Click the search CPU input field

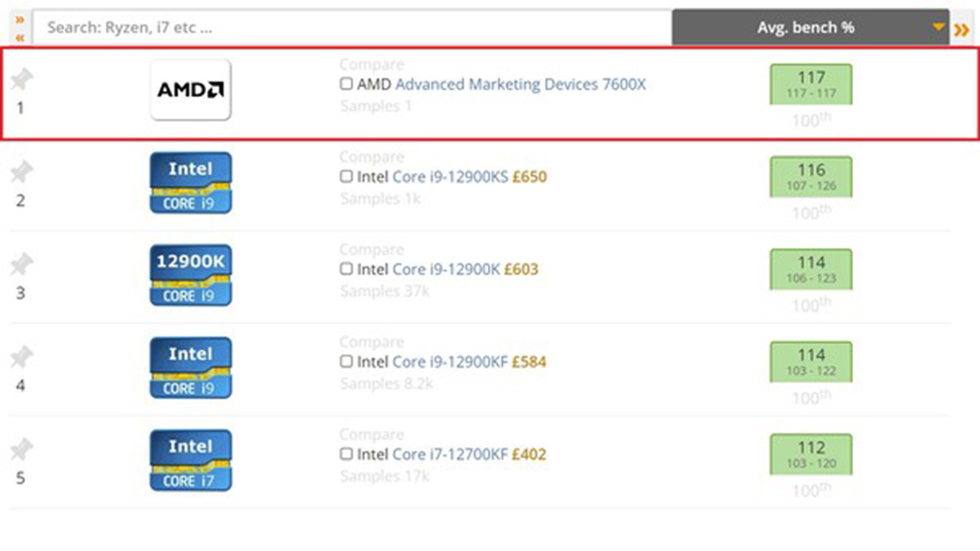[x=352, y=28]
